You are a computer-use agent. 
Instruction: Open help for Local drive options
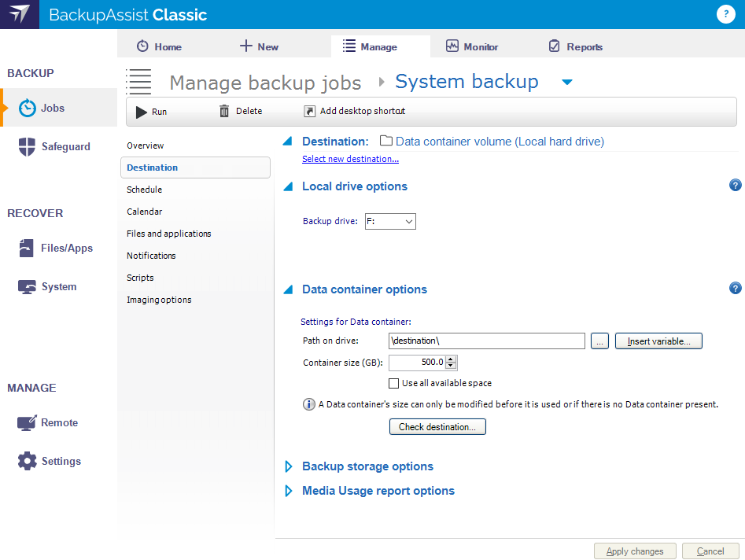click(735, 186)
